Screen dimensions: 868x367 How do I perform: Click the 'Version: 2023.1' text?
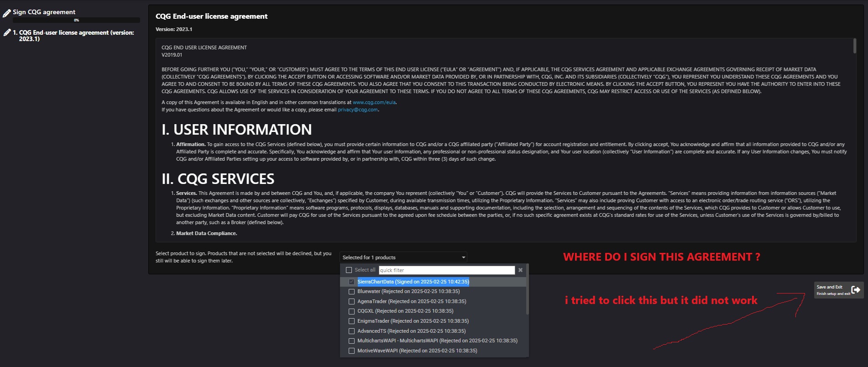point(174,29)
